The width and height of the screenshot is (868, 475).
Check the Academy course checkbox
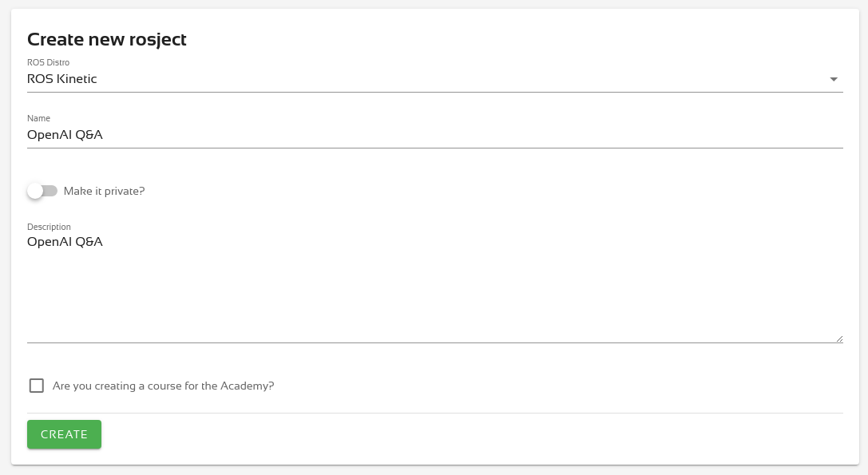click(x=37, y=386)
